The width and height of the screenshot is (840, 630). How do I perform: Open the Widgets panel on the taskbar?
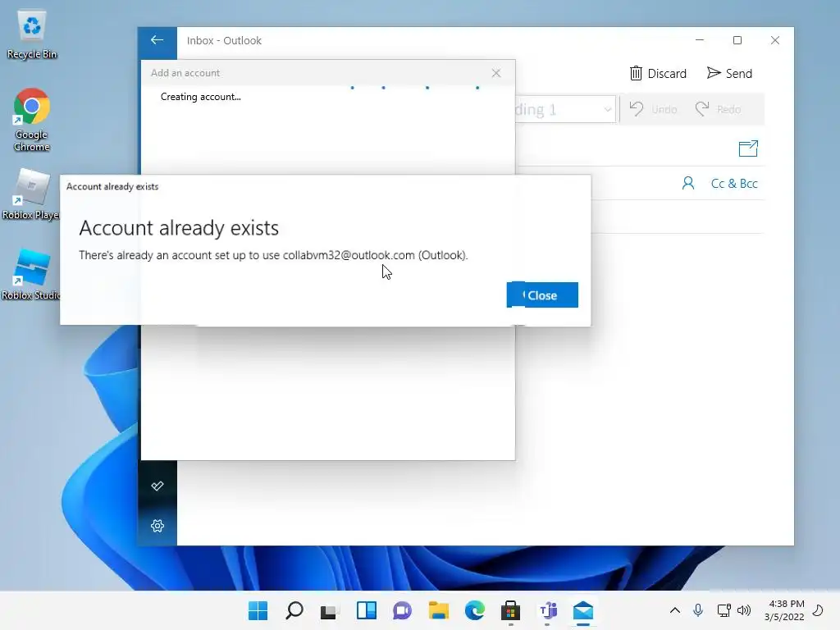pyautogui.click(x=367, y=610)
